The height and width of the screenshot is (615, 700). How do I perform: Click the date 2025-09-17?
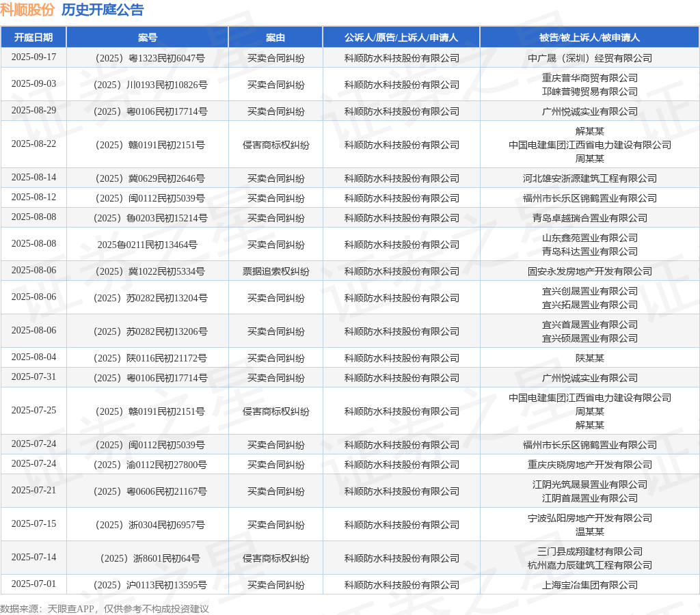33,57
